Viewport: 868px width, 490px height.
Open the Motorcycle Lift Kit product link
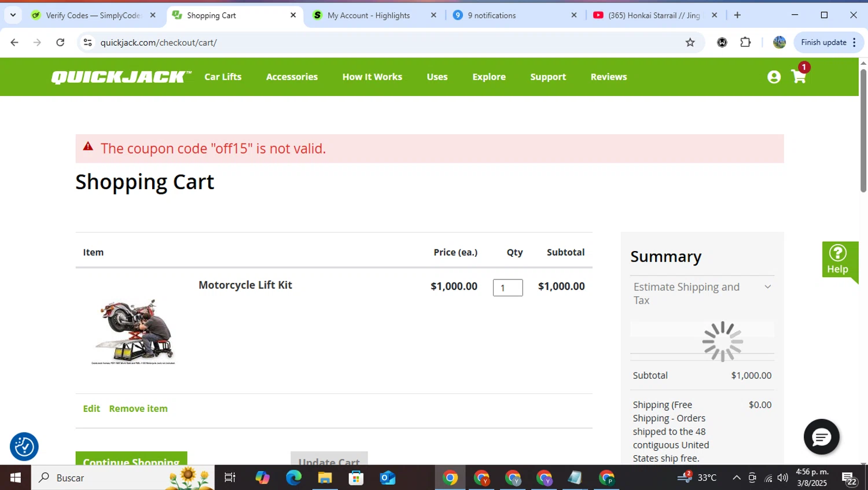click(245, 285)
